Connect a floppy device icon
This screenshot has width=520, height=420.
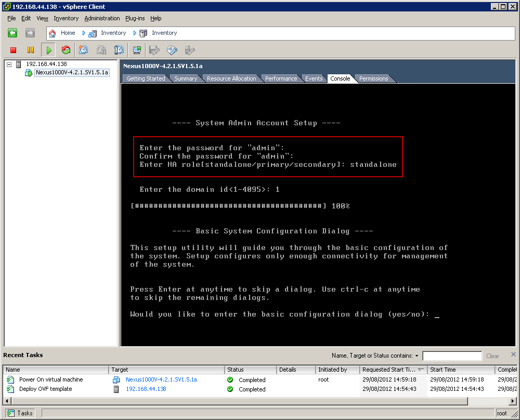[154, 50]
